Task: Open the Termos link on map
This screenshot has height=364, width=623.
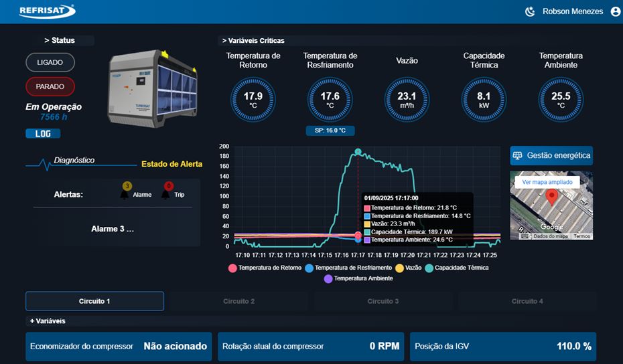Action: (581, 236)
